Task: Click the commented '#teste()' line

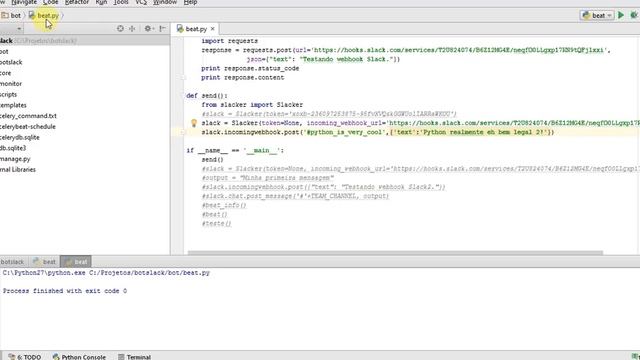Action: [x=216, y=224]
